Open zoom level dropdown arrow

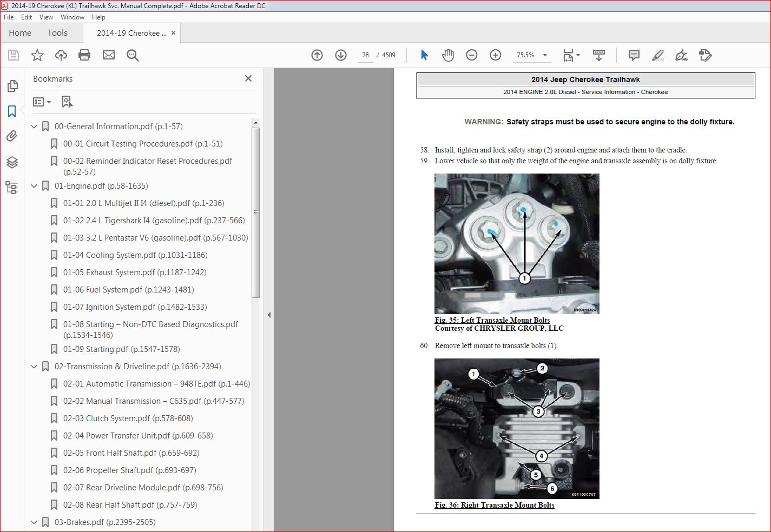(x=545, y=55)
